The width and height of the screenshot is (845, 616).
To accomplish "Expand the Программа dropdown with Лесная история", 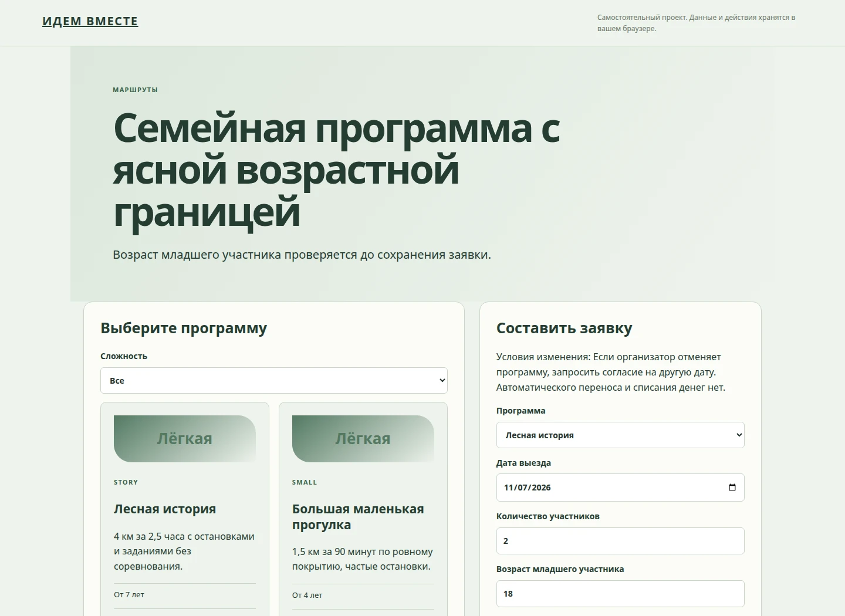I will pos(620,435).
